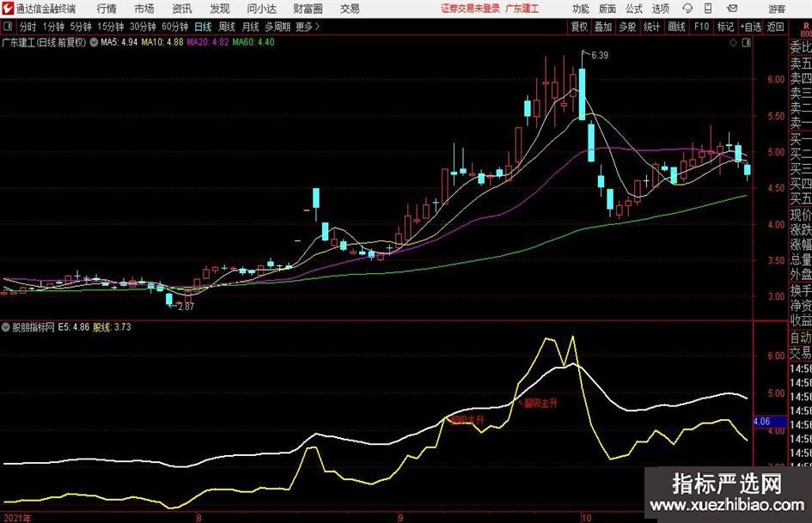Click the 2021年 date axis label

click(16, 518)
